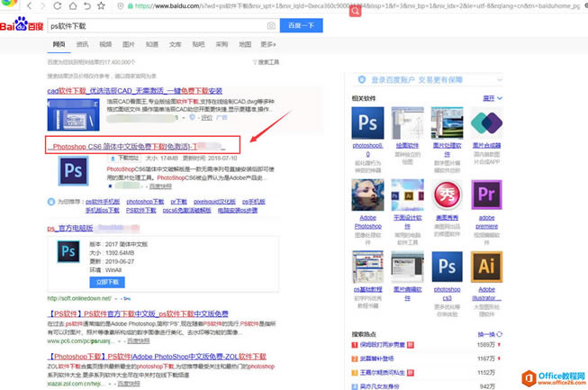Bookmark the page with the star icon

101,5
